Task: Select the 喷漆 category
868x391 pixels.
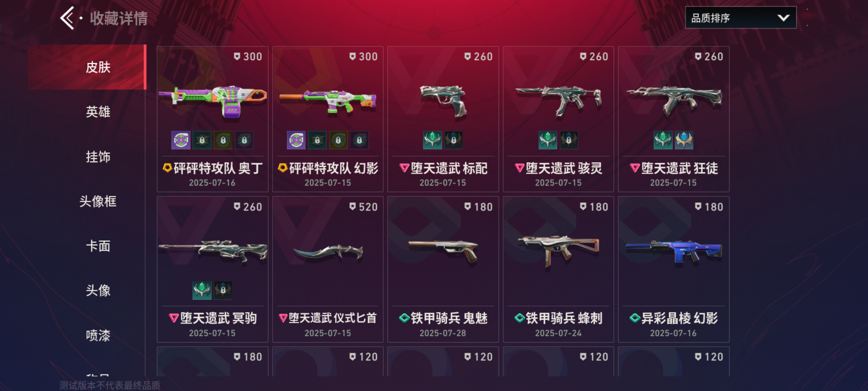Action: 98,336
